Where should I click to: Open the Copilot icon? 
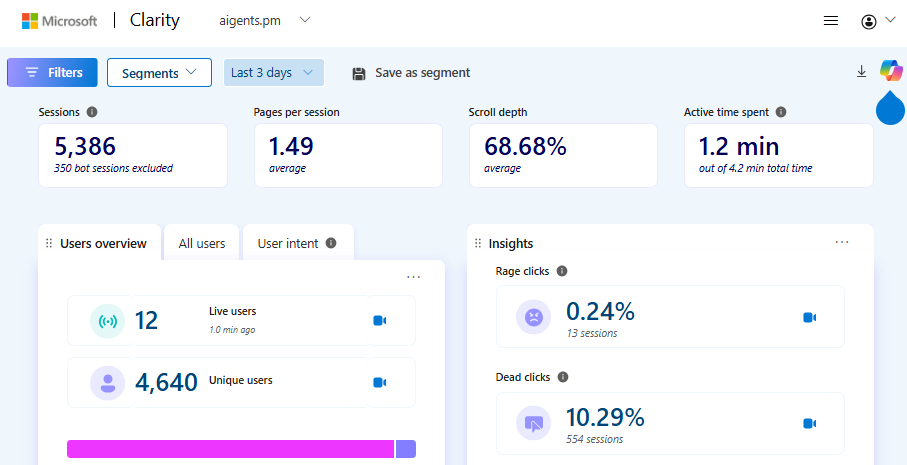[x=891, y=71]
